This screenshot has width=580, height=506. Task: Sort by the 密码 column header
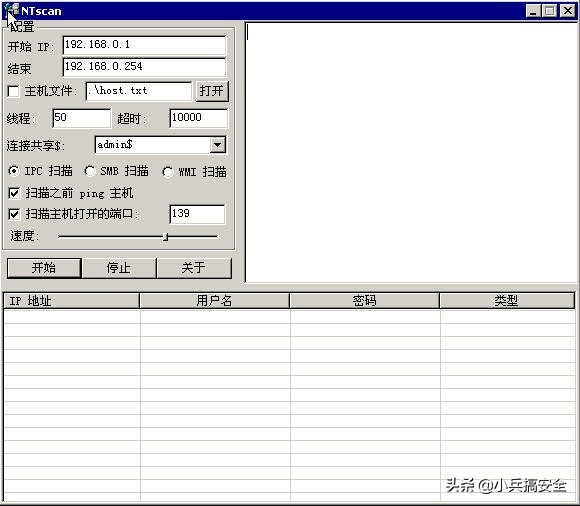pos(364,301)
